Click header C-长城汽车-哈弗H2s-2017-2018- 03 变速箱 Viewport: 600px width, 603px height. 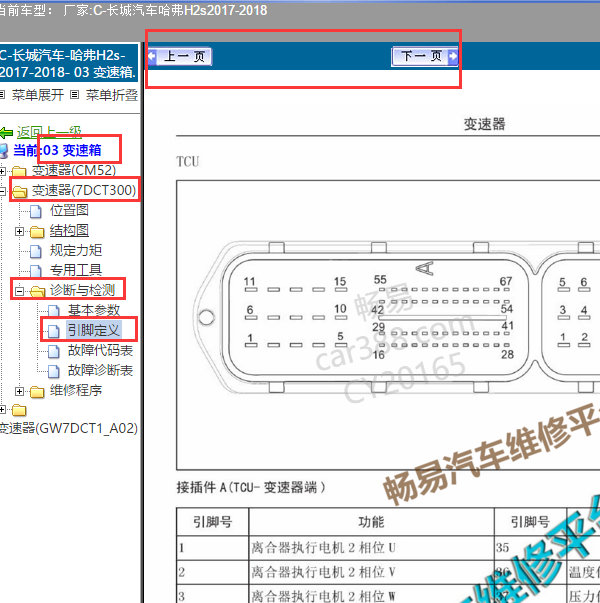pyautogui.click(x=68, y=63)
